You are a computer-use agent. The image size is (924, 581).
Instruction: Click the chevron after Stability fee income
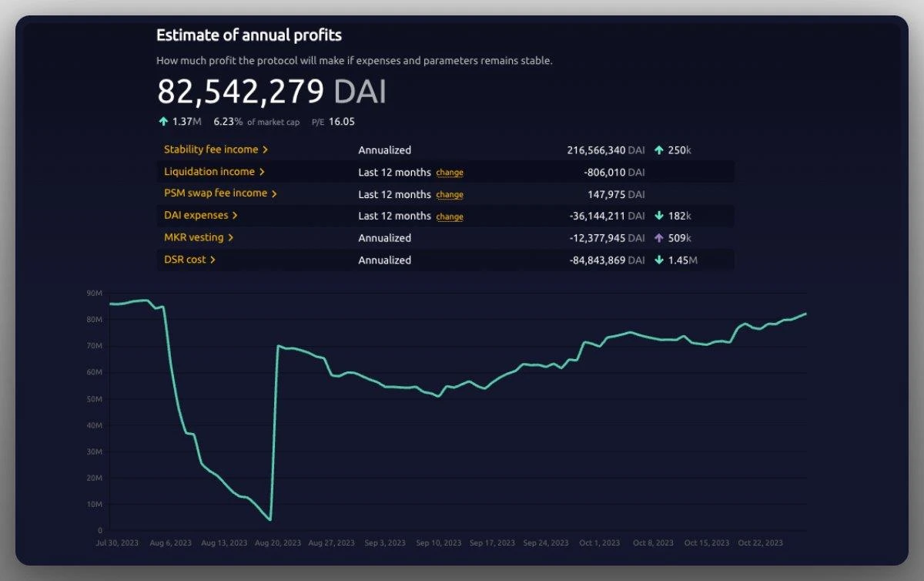(266, 149)
